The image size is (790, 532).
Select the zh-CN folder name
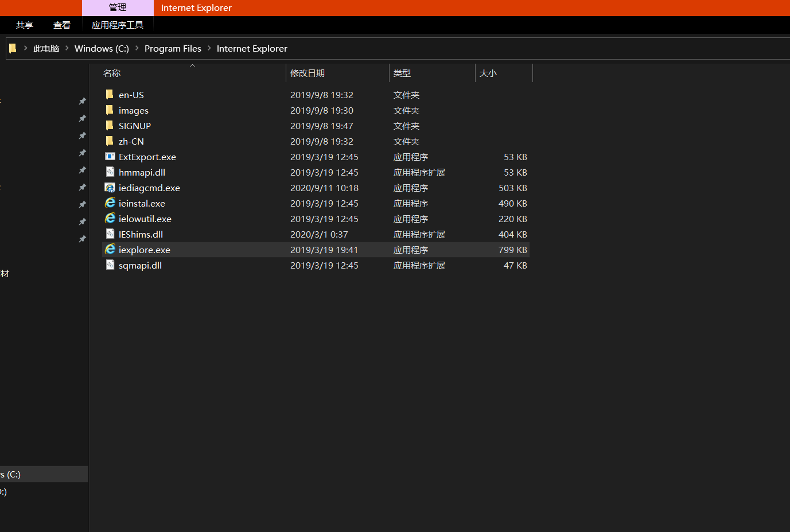point(131,142)
